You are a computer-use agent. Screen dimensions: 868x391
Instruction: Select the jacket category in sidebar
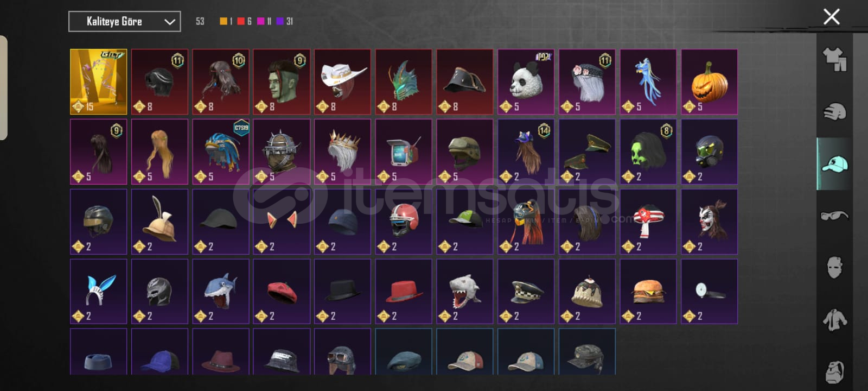[834, 320]
